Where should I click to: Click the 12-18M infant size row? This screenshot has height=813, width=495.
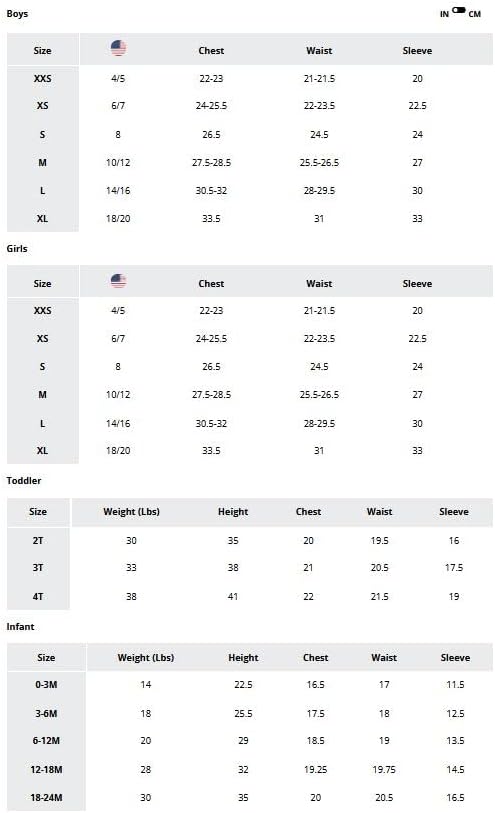(x=250, y=770)
